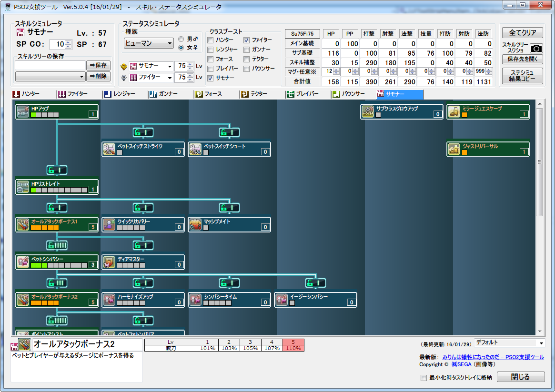Select the ハーモナイズアップ skill icon
The height and width of the screenshot is (392, 555).
pyautogui.click(x=109, y=300)
